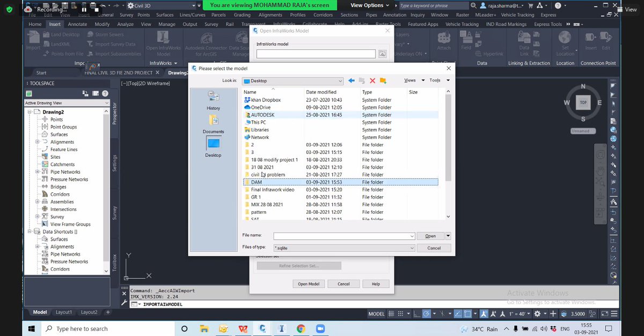Viewport: 644px width, 336px height.
Task: Open the Look in Desktop dropdown
Action: point(340,80)
